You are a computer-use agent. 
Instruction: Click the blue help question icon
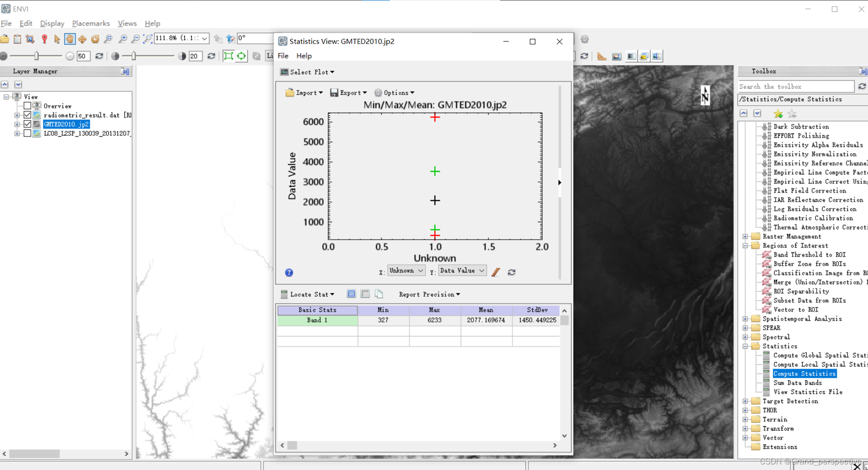pyautogui.click(x=289, y=273)
